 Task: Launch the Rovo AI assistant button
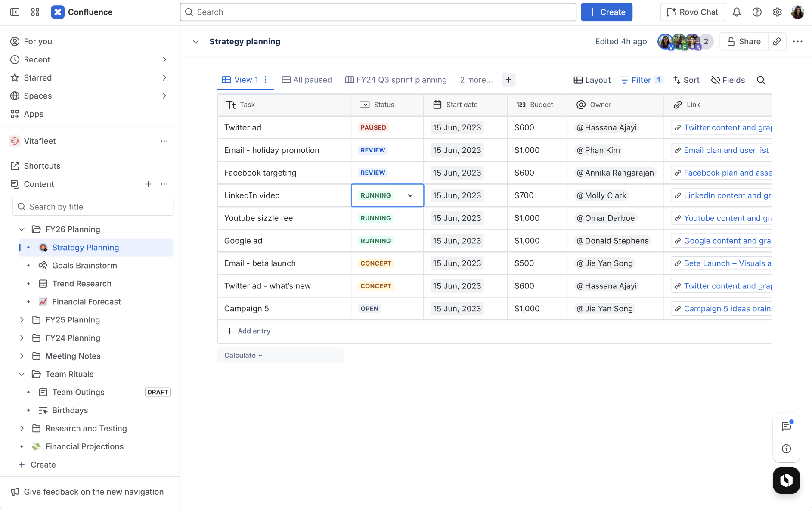[x=786, y=480]
